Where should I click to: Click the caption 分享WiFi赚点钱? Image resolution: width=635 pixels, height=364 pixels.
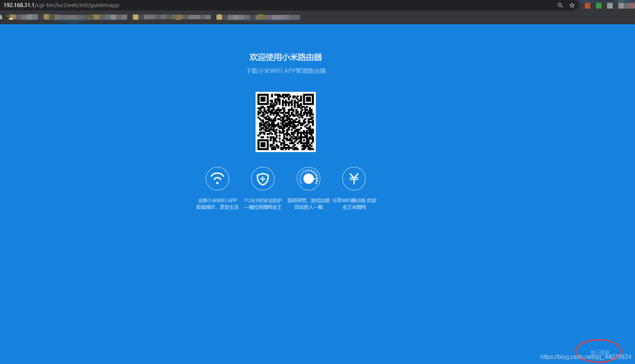click(x=349, y=200)
